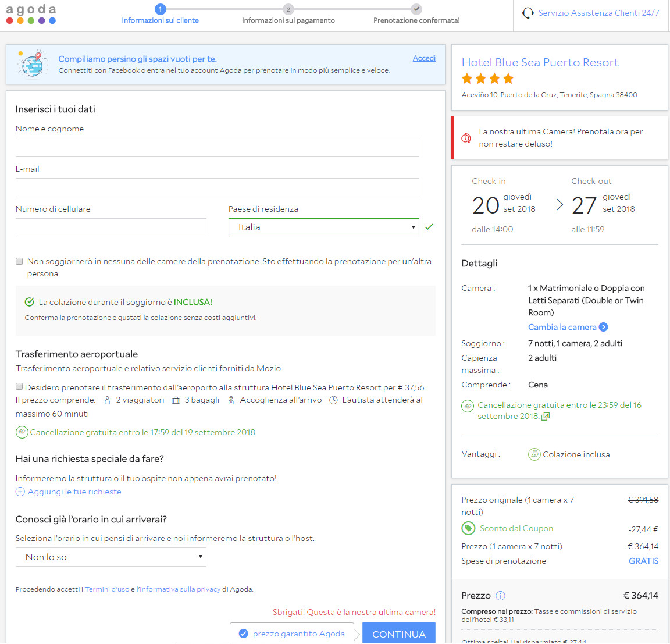This screenshot has width=670, height=644.
Task: Focus the E-mail input field
Action: coord(218,187)
